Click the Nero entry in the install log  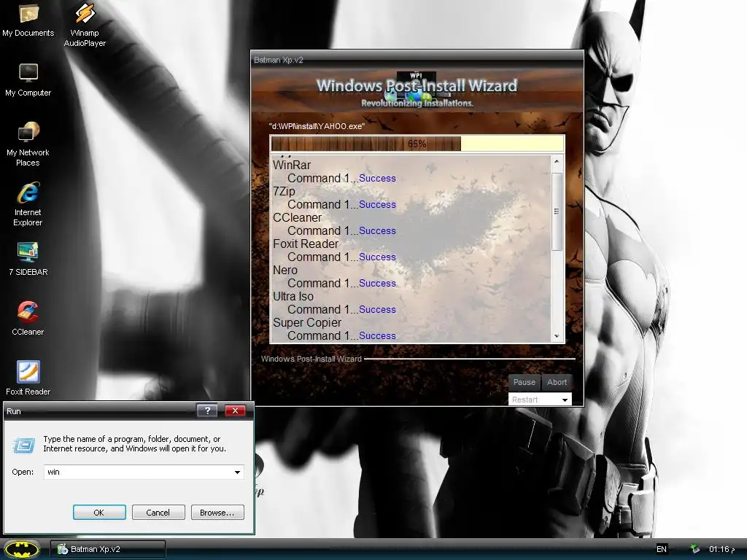point(285,270)
